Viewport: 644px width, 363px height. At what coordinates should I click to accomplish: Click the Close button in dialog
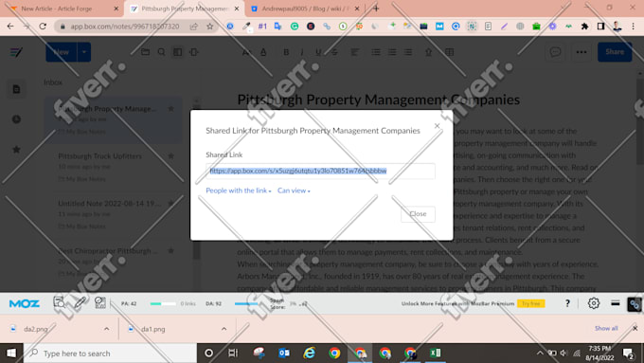(418, 214)
